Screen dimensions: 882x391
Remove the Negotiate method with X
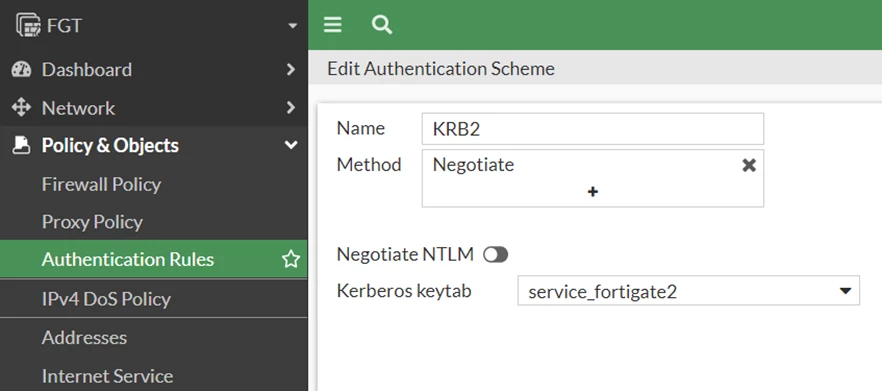pos(749,165)
